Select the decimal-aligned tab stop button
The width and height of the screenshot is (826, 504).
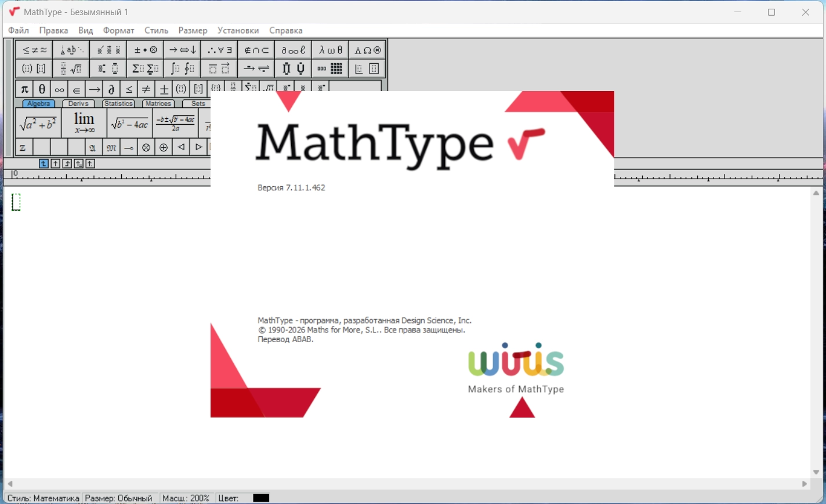pyautogui.click(x=90, y=164)
